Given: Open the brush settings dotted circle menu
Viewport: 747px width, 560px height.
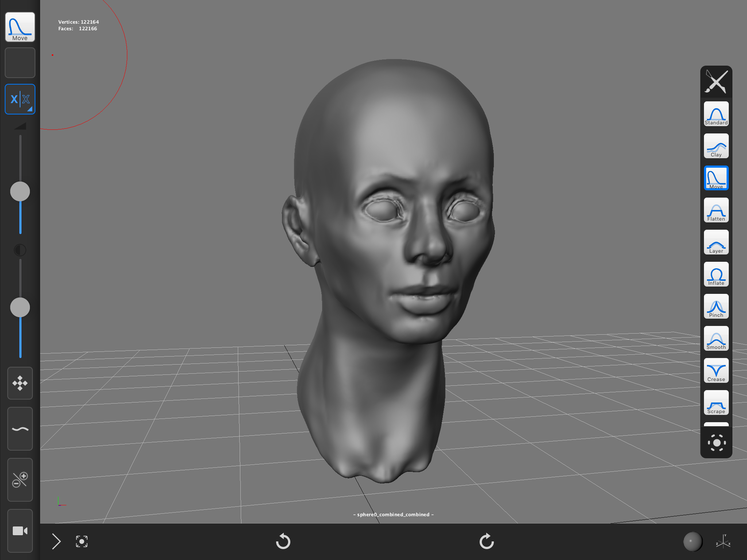Looking at the screenshot, I should pos(716,443).
